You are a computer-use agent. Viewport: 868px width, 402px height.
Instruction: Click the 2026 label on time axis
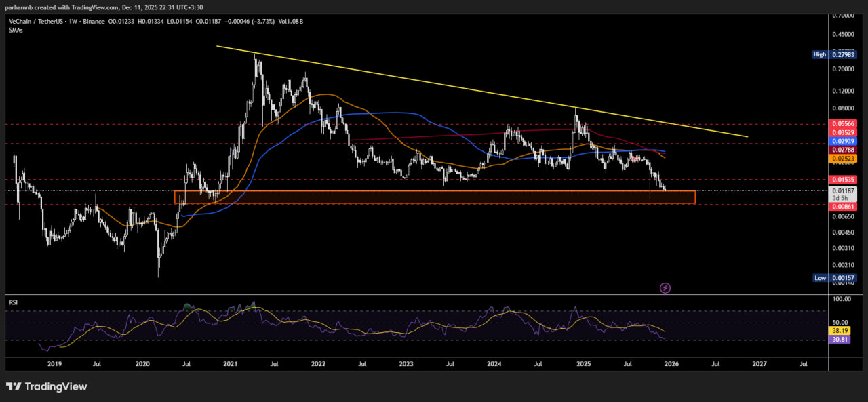671,364
